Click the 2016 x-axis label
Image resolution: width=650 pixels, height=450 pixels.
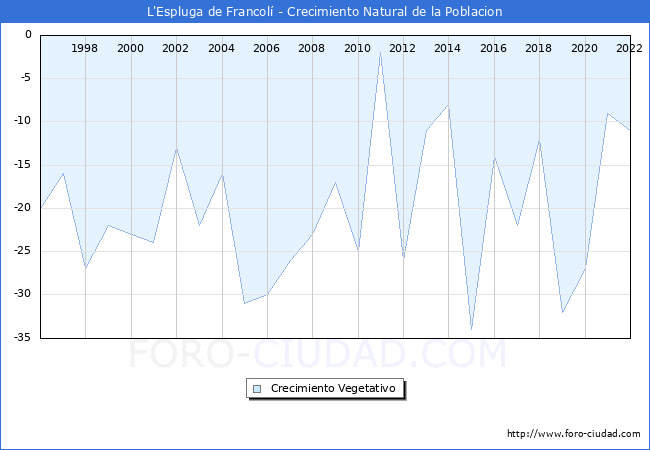pos(493,48)
